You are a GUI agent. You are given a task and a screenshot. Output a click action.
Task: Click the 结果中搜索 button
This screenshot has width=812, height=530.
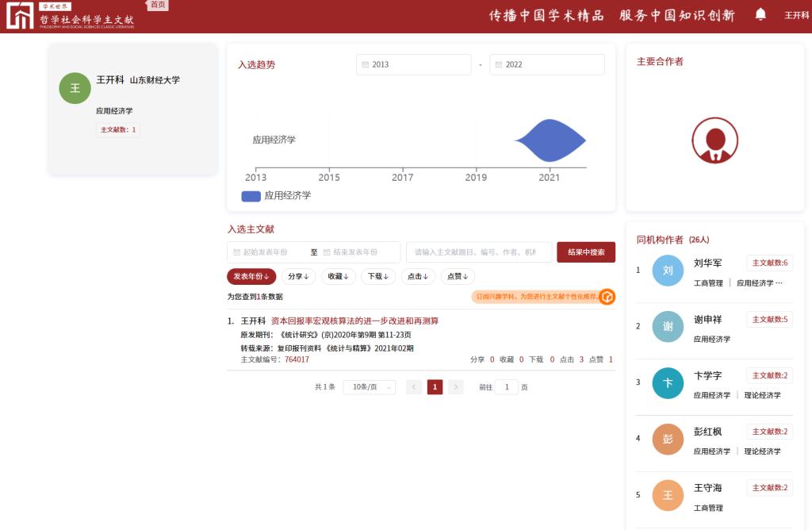[x=585, y=252]
